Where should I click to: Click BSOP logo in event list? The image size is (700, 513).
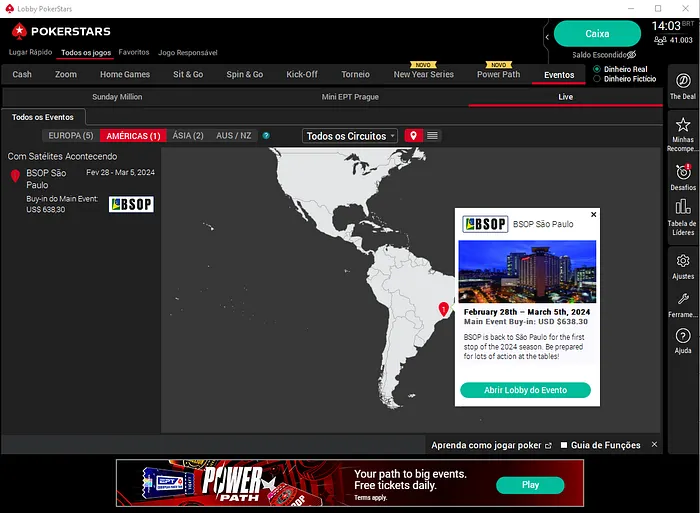[x=131, y=204]
